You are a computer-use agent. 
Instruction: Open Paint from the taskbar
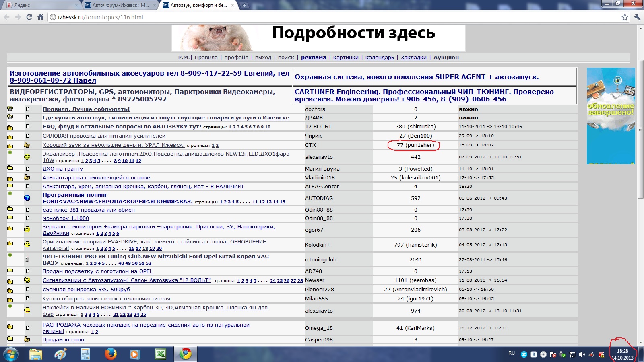click(x=61, y=354)
